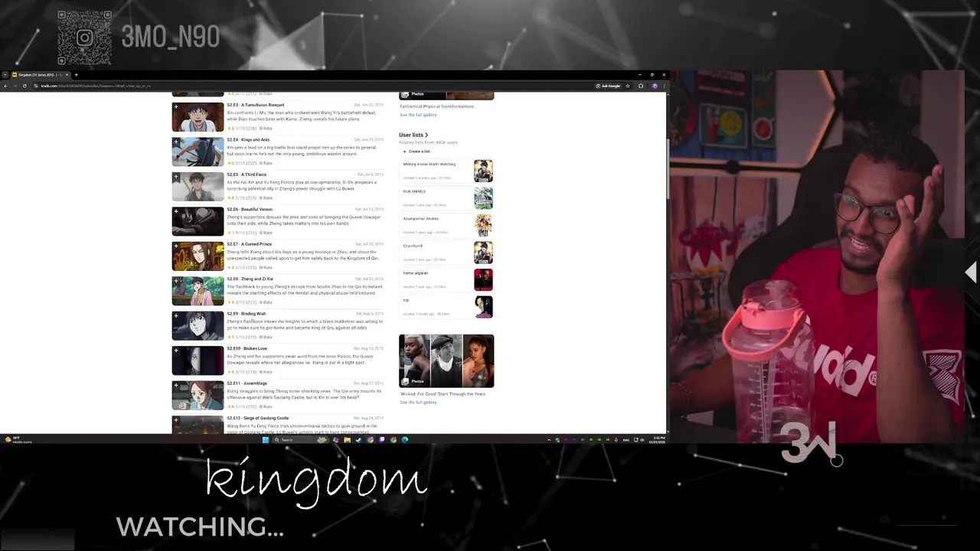Viewport: 980px width, 551px height.
Task: Add S2.E8 Zheng and Zi Xia to watchlist
Action: [x=175, y=281]
